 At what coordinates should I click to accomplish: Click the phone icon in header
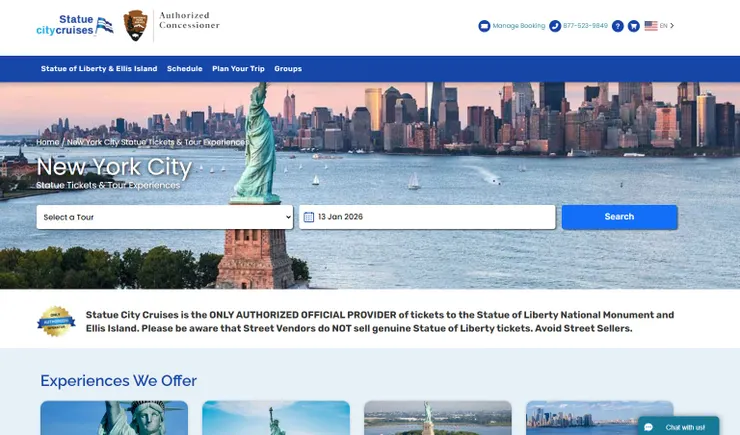click(x=555, y=26)
